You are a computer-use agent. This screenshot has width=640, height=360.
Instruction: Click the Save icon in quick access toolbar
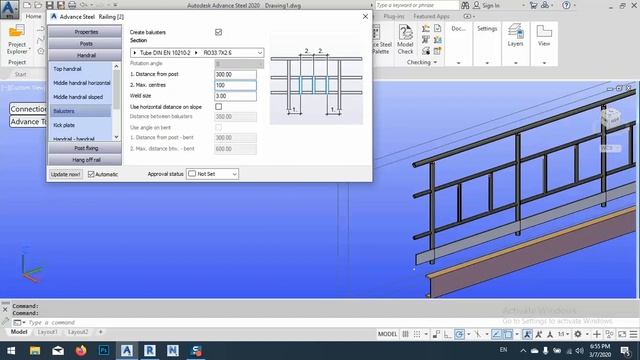pyautogui.click(x=49, y=5)
